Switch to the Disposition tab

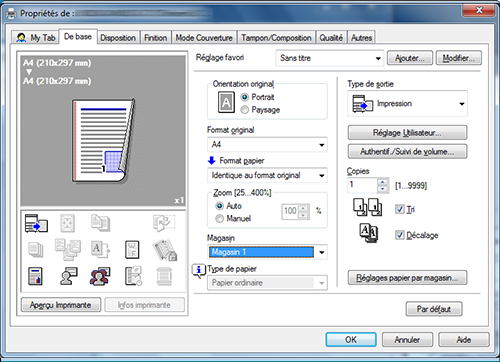[118, 38]
